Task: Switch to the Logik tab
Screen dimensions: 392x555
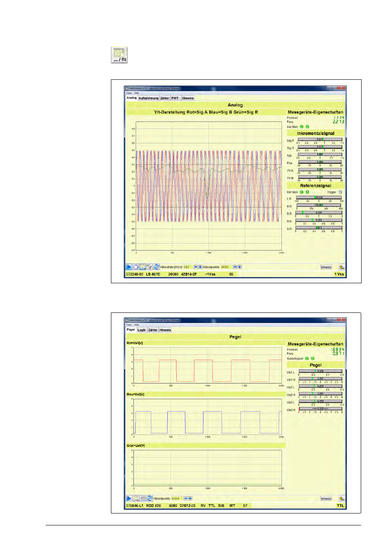Action: (x=142, y=330)
